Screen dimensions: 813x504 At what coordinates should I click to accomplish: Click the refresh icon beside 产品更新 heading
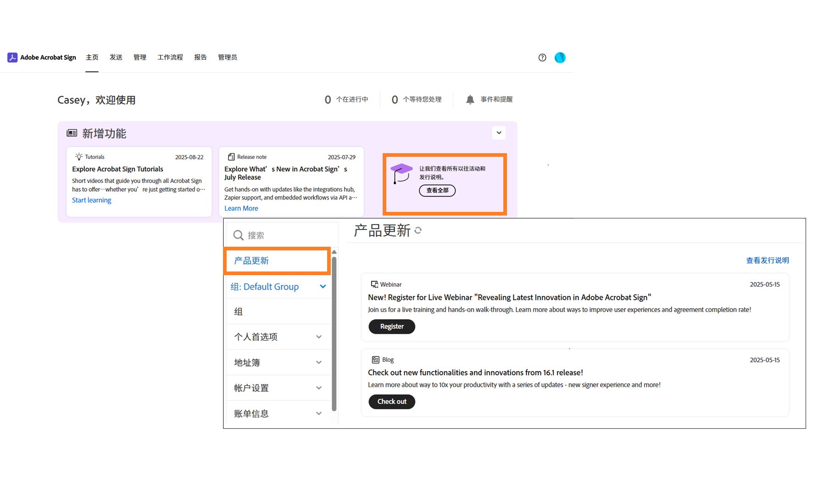[x=418, y=230]
